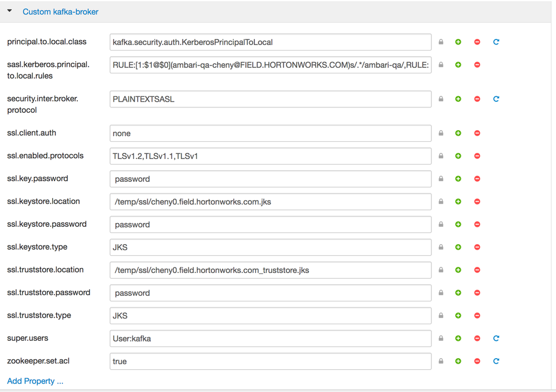Click the lock icon for ssl.key.password
Screen dimensions: 556x392
(441, 179)
